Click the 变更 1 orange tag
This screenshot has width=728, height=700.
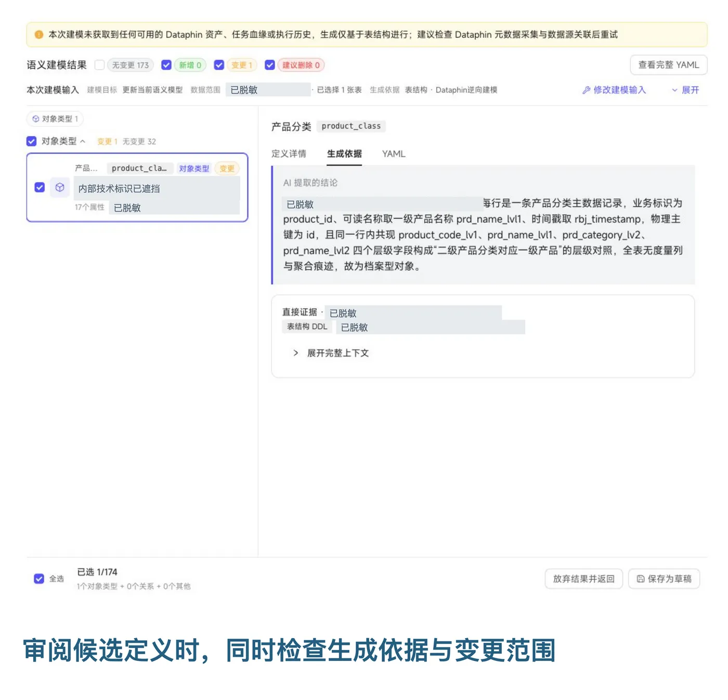(242, 65)
